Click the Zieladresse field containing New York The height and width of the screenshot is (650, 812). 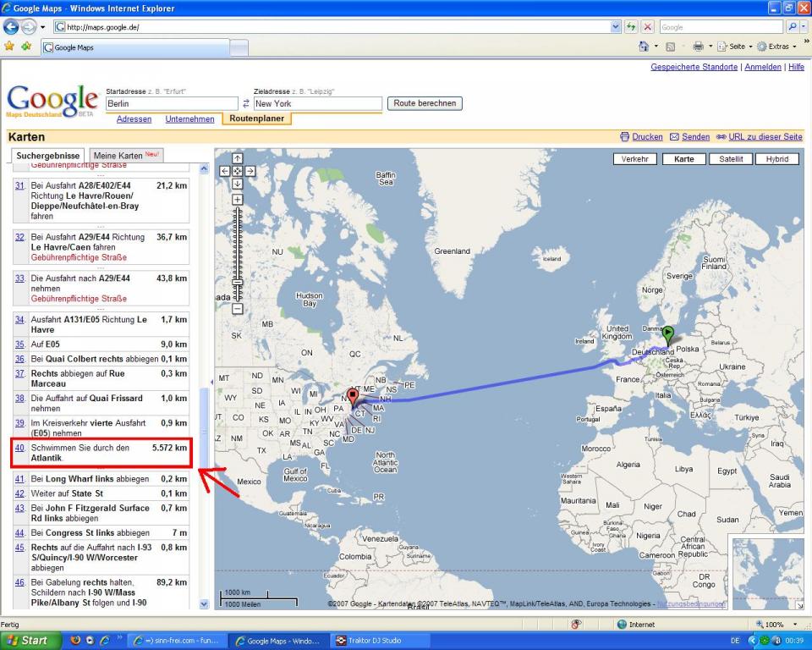tap(317, 103)
